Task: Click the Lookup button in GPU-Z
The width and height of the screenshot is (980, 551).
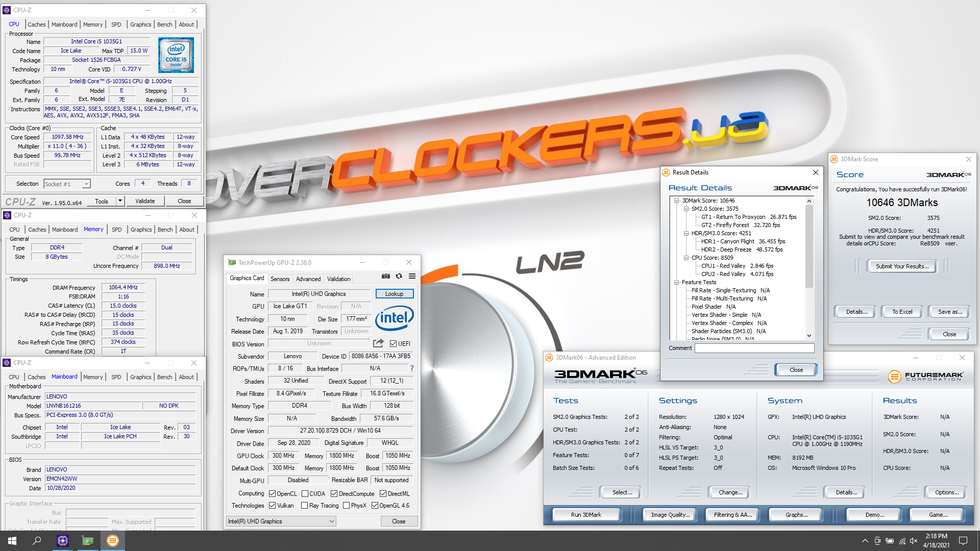Action: [394, 294]
